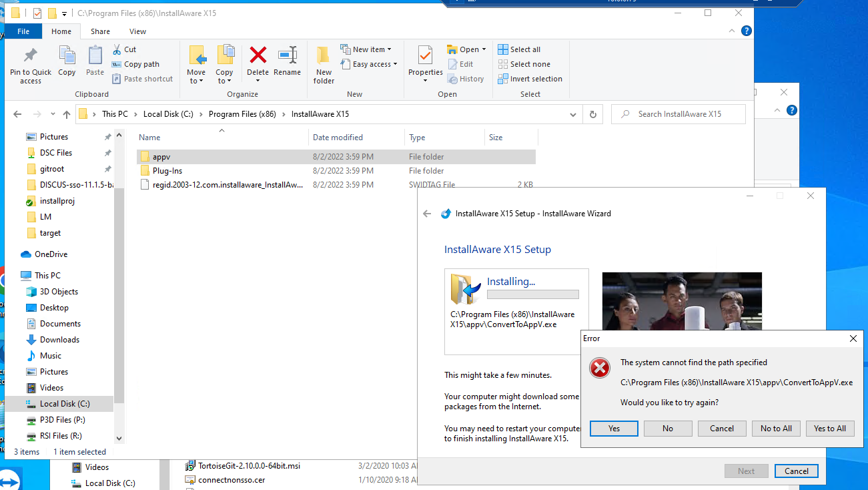Switch to the Share ribbon tab

(x=101, y=31)
